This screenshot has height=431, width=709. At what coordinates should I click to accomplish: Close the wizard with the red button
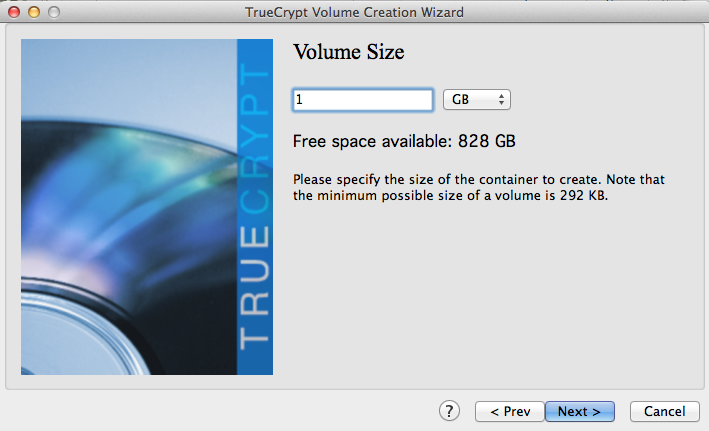(14, 11)
